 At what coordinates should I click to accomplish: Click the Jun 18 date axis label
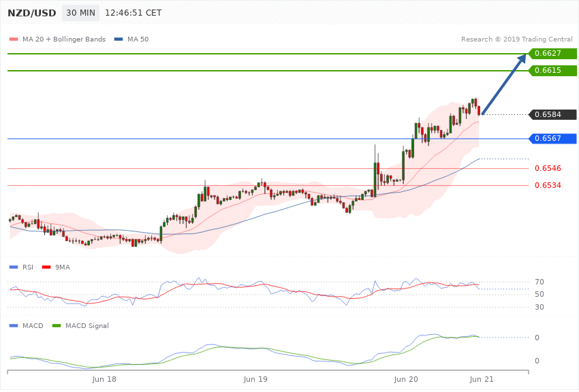click(104, 380)
